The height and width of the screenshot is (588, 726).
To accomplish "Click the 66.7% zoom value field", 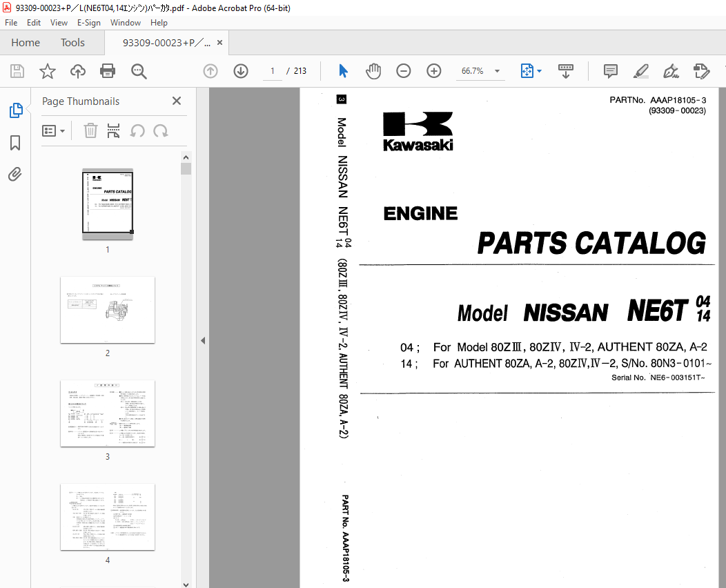I will [472, 71].
